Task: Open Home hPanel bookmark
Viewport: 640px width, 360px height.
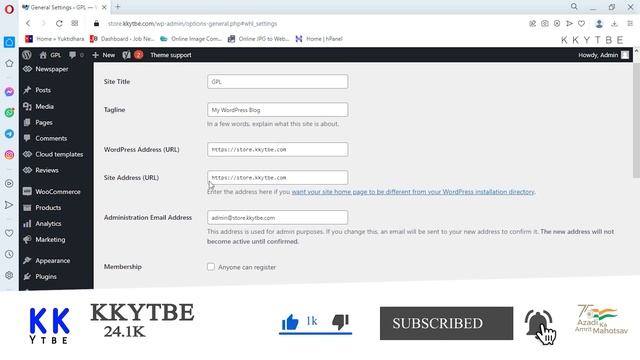Action: (319, 39)
